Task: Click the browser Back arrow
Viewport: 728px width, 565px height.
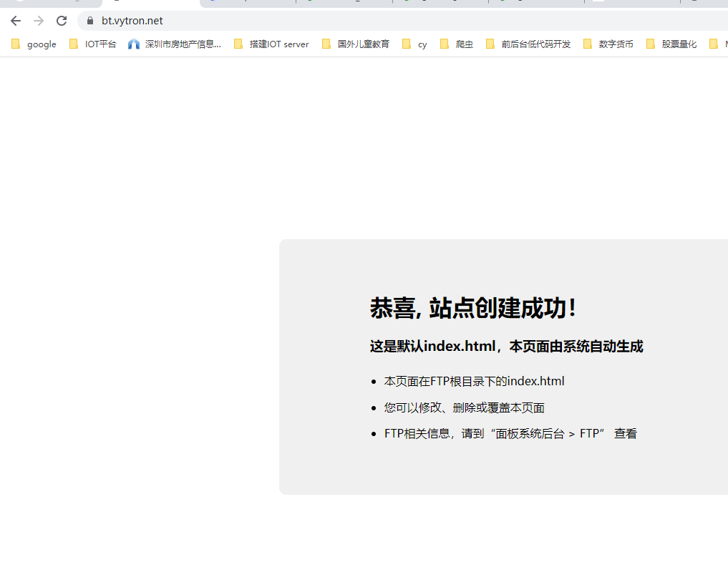Action: click(16, 21)
